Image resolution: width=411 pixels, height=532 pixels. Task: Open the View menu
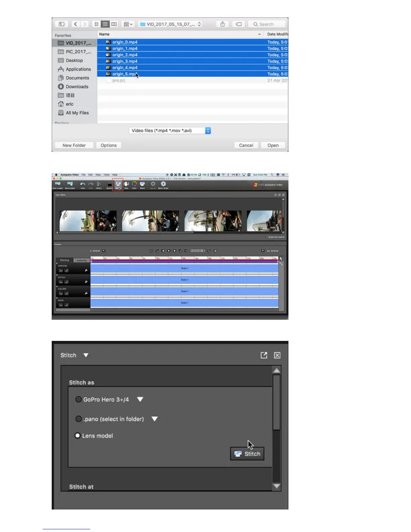[98, 175]
